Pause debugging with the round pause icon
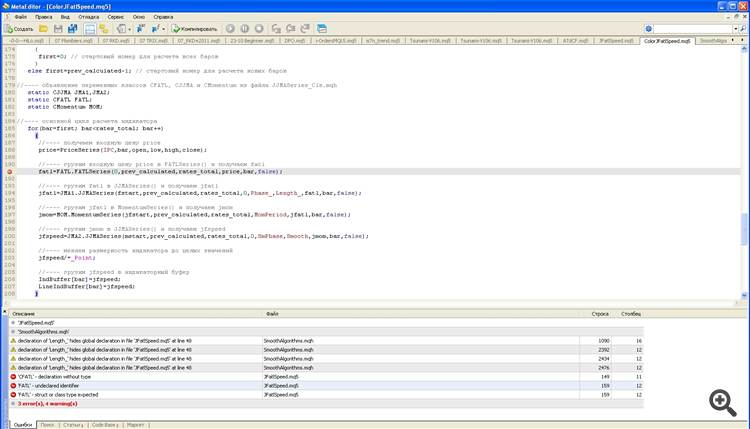This screenshot has width=750, height=429. [x=244, y=29]
